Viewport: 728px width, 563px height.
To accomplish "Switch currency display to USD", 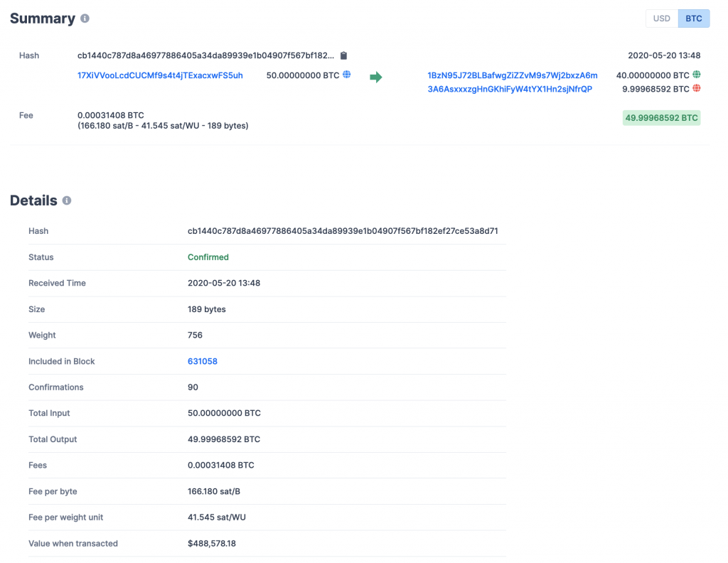I will click(661, 18).
